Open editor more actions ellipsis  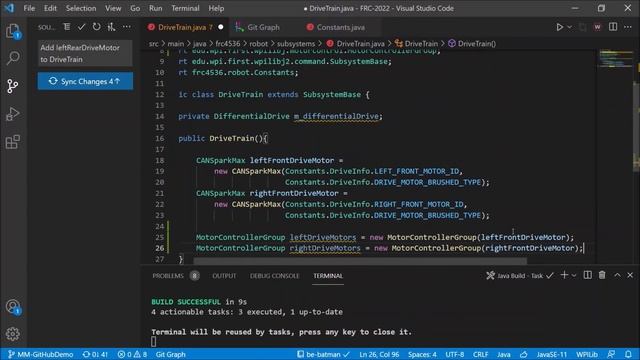[628, 27]
